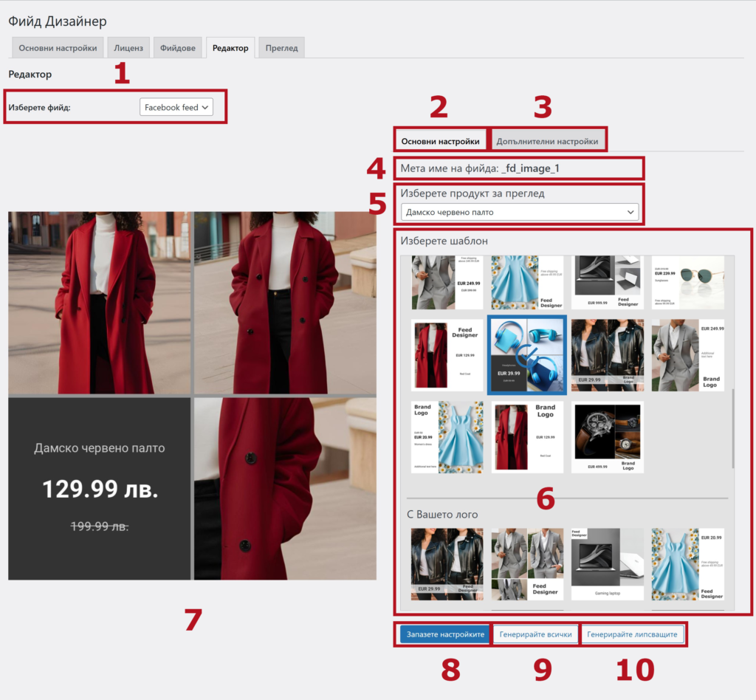The width and height of the screenshot is (756, 700).
Task: Click the template list vertical scrollbar
Action: point(732,428)
